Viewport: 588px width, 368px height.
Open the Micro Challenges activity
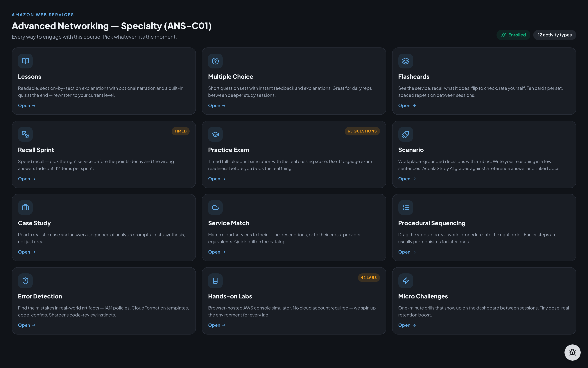pos(407,325)
